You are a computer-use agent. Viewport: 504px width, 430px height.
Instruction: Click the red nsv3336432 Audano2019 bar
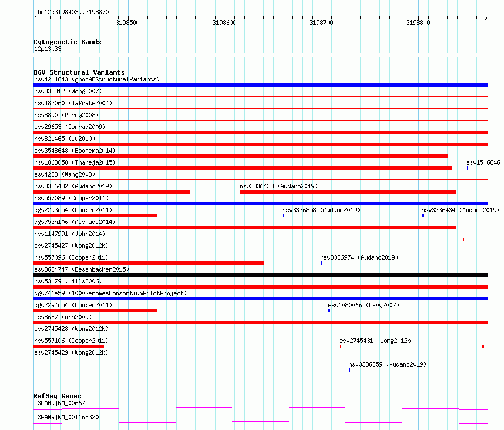112,192
